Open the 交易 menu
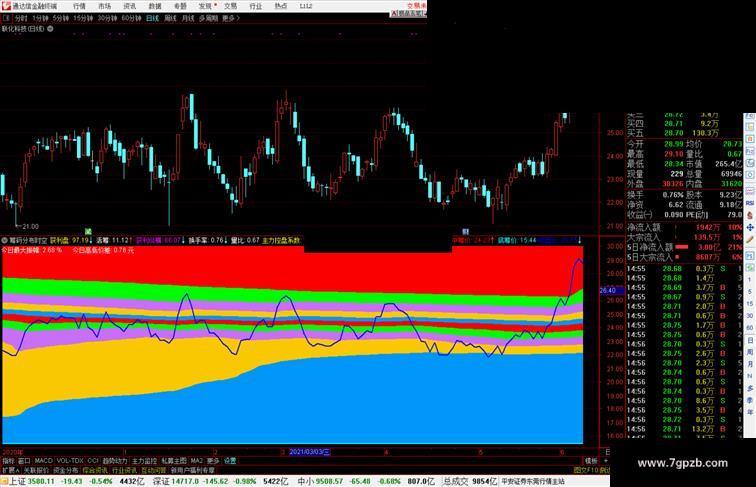 pos(230,6)
